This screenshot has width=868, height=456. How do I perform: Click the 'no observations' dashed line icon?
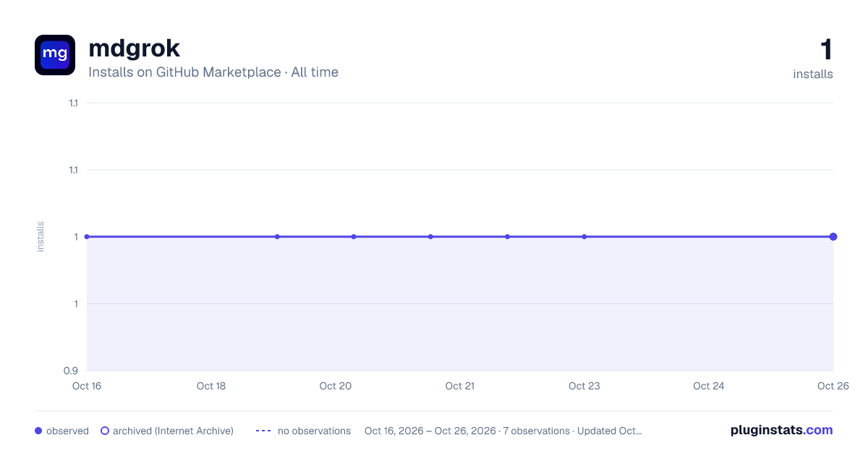tap(263, 431)
